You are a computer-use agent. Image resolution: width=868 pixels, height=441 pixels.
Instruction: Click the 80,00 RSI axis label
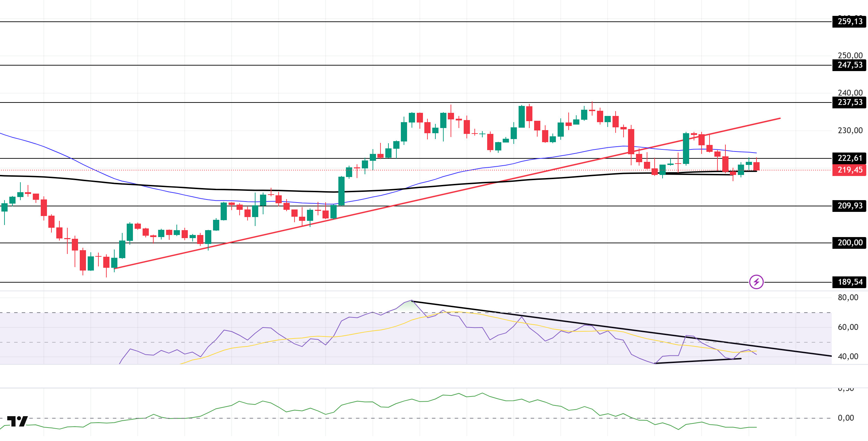pyautogui.click(x=848, y=298)
